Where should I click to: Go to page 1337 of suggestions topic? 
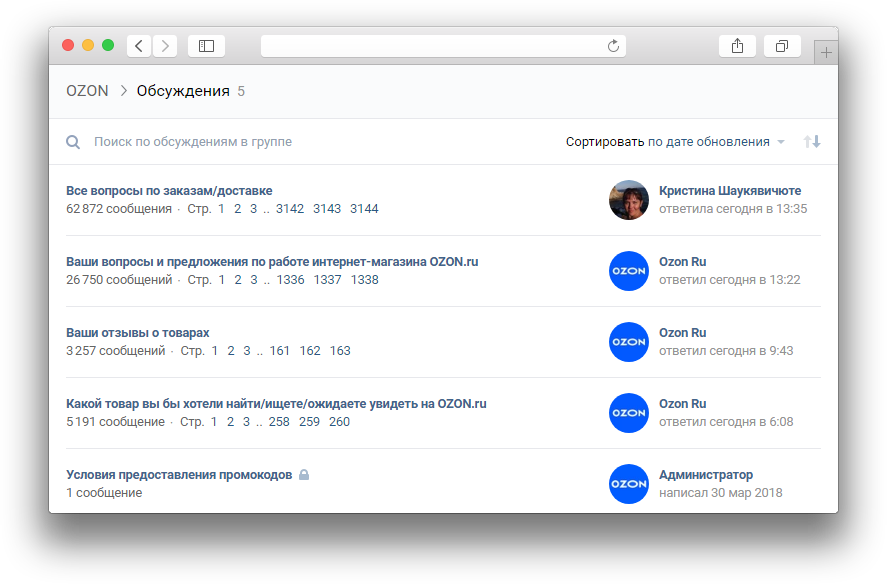coord(328,280)
